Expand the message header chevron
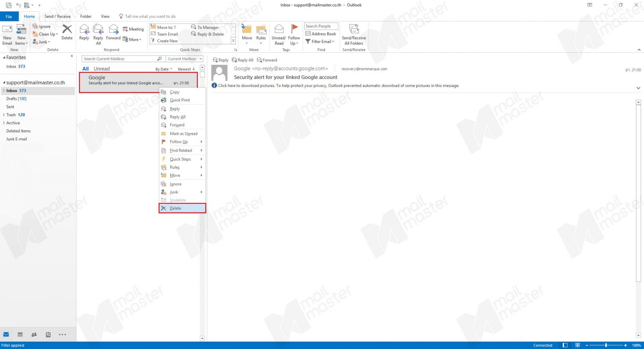The width and height of the screenshot is (644, 349). point(638,88)
